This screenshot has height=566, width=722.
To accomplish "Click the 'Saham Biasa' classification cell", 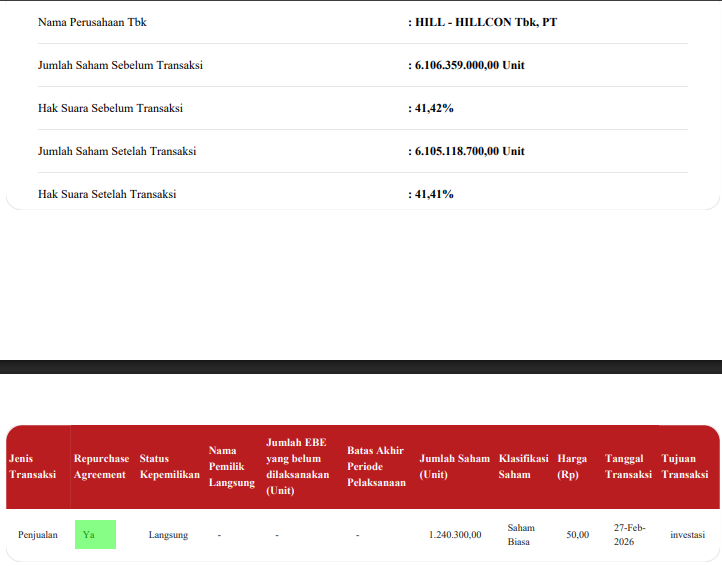I will tap(521, 535).
